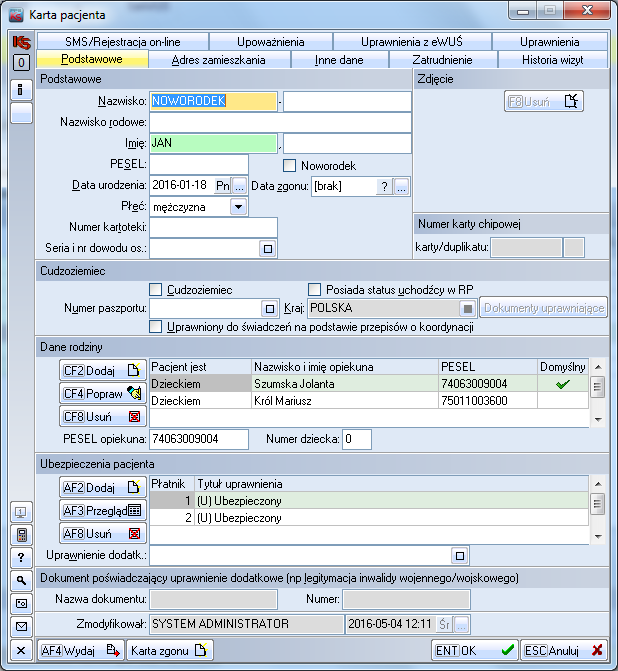Click the Kraj selector square button
Image resolution: width=618 pixels, height=671 pixels.
coord(468,309)
